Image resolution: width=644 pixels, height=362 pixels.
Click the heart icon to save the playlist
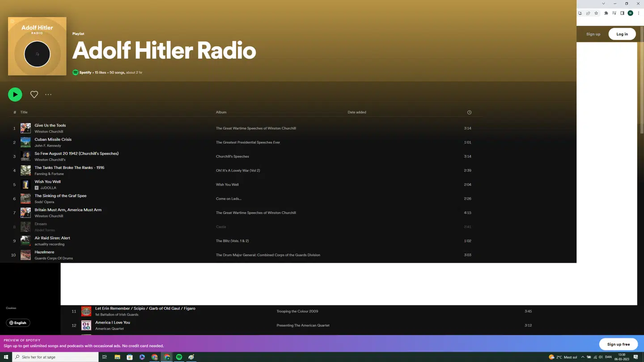tap(34, 94)
